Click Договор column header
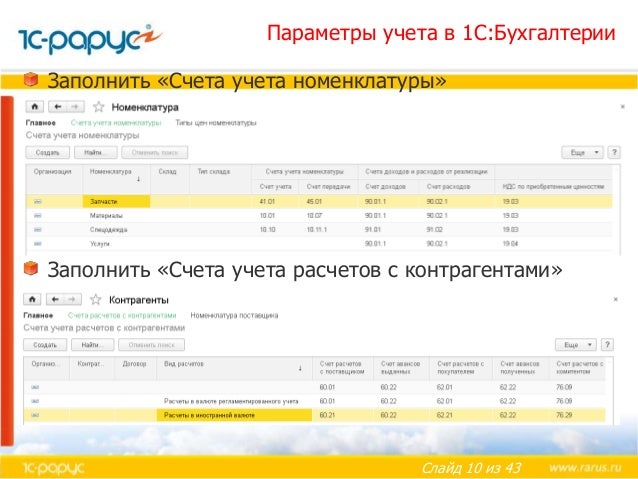638x479 pixels. click(x=135, y=368)
